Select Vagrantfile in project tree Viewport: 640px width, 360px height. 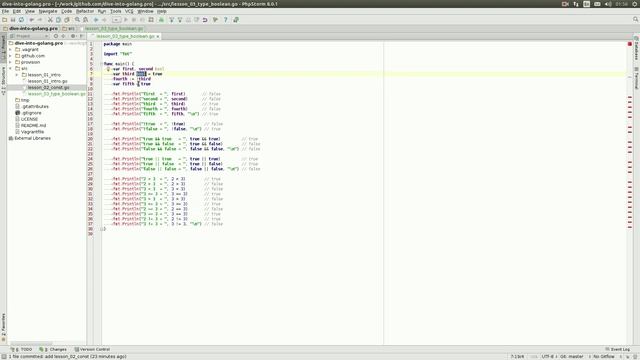click(29, 132)
